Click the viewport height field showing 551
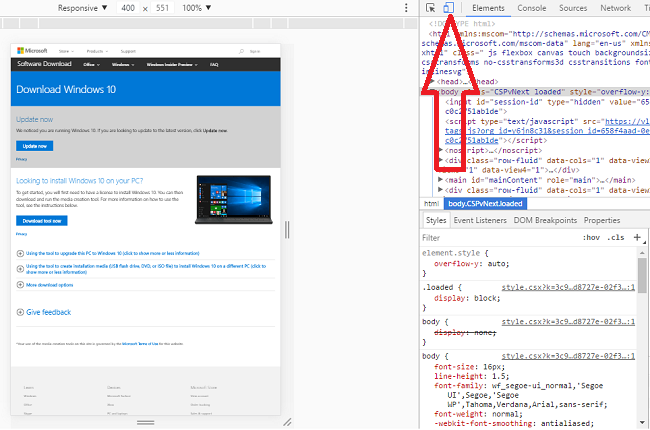The height and width of the screenshot is (430, 650). point(162,8)
